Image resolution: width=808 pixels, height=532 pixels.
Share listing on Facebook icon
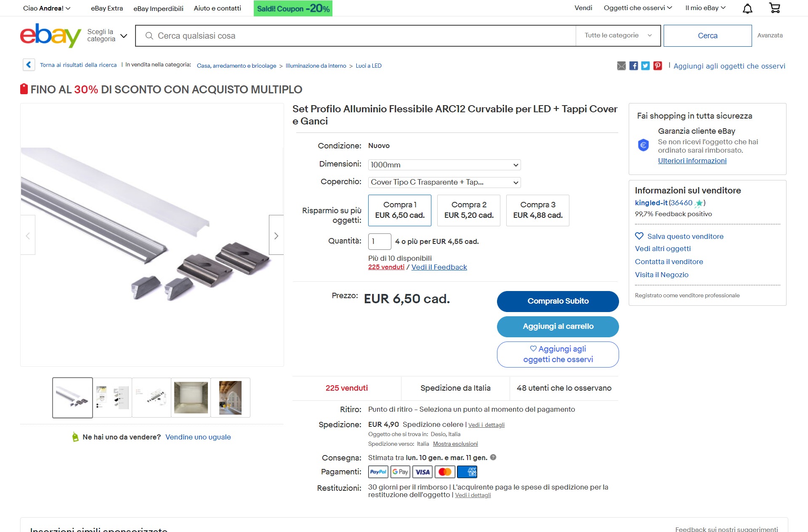pos(634,66)
